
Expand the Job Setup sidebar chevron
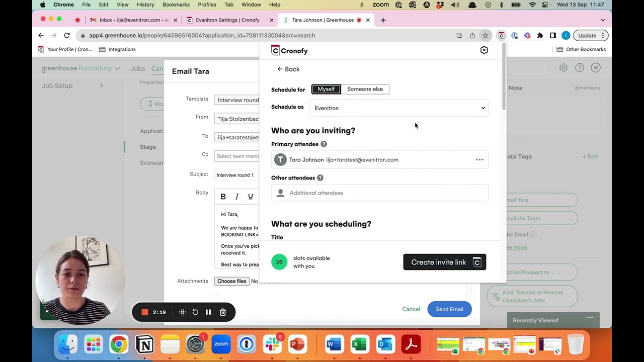101,85
